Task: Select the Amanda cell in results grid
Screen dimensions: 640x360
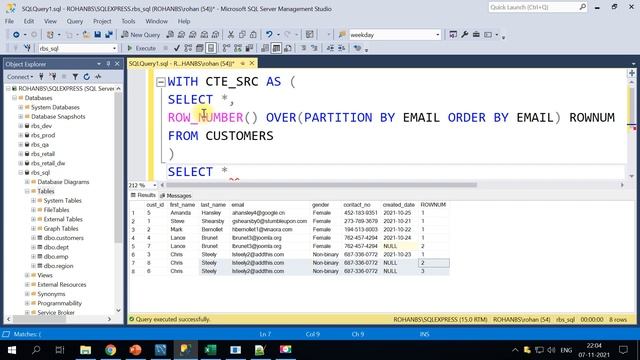Action: pyautogui.click(x=180, y=213)
